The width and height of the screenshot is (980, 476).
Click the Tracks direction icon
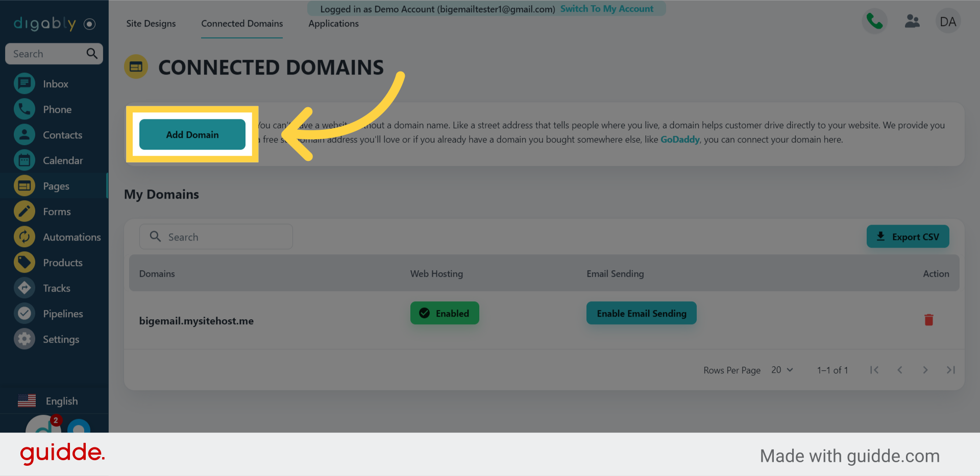pos(24,288)
